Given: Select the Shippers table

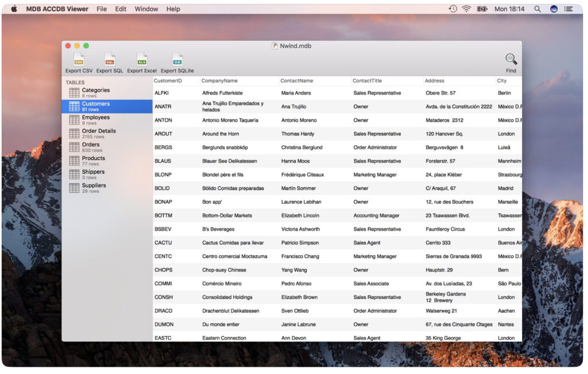Looking at the screenshot, I should tap(93, 174).
